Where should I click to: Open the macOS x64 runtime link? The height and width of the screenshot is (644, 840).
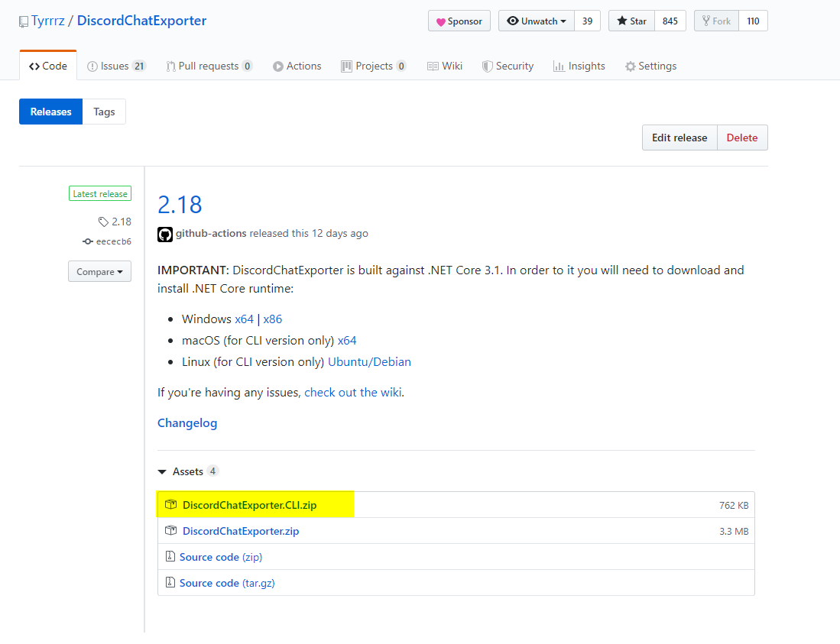(347, 341)
